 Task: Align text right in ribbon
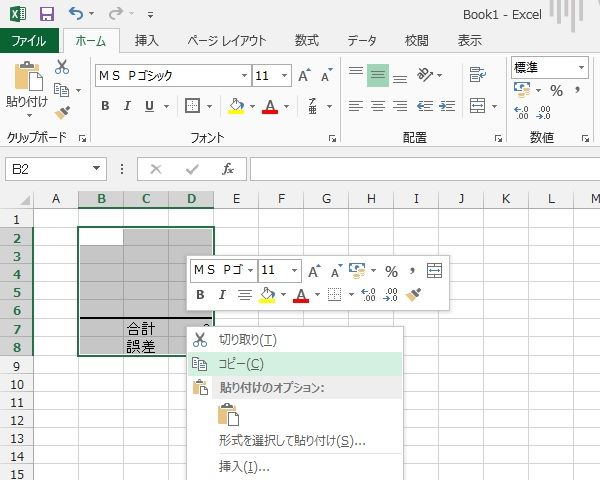(x=400, y=106)
